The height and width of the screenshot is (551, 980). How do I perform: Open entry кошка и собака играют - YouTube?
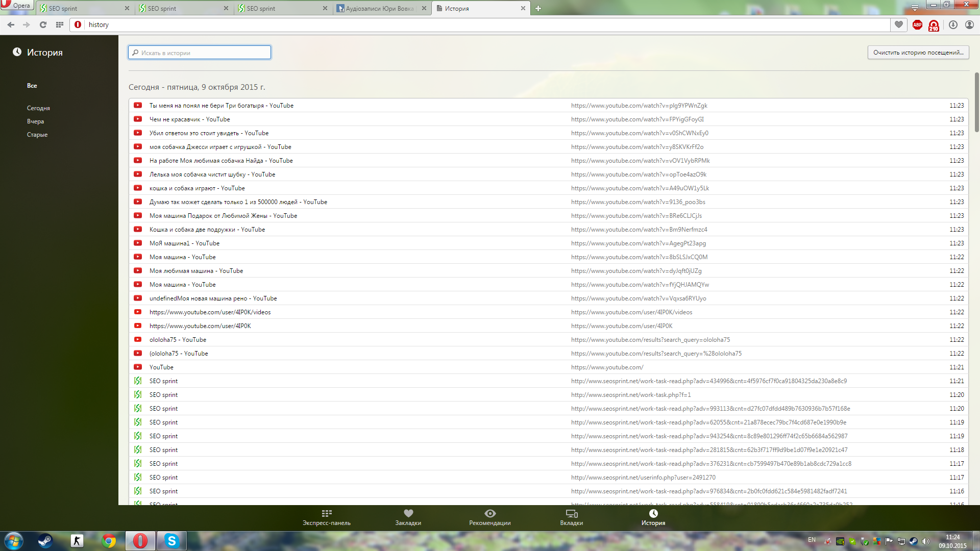tap(197, 188)
